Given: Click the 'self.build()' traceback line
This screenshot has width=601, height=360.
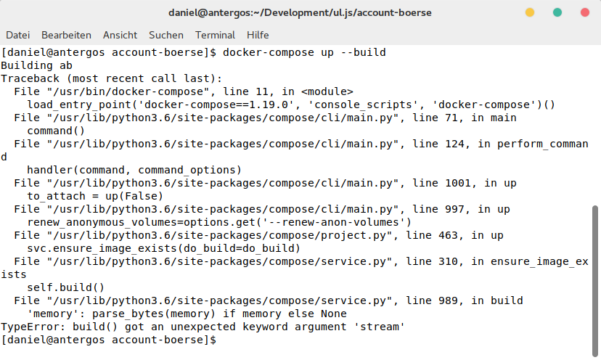Looking at the screenshot, I should point(66,288).
